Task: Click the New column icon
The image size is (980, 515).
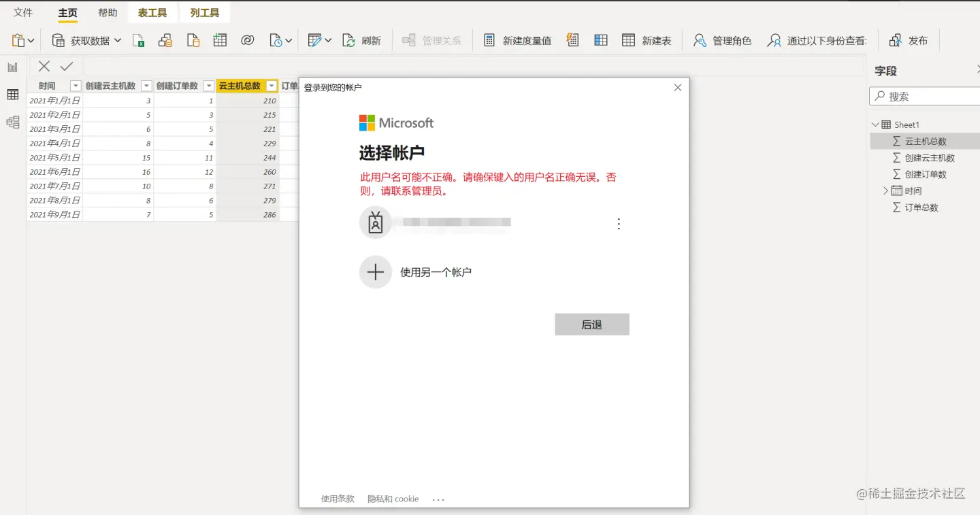Action: coord(601,41)
